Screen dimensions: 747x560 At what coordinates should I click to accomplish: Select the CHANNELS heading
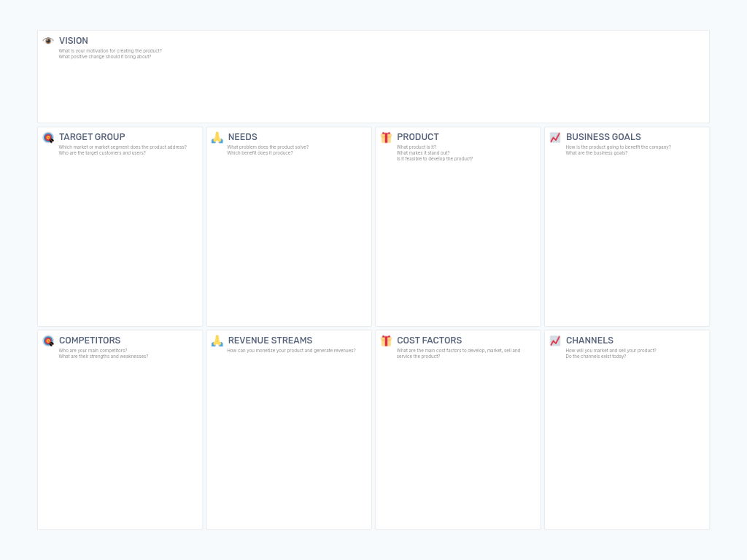(x=589, y=341)
